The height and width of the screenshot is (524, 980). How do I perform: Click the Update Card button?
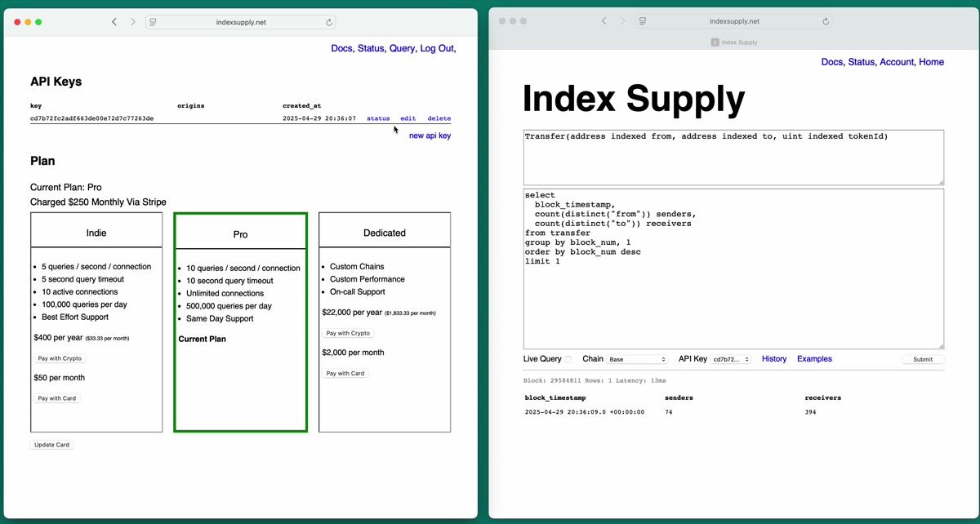point(51,445)
